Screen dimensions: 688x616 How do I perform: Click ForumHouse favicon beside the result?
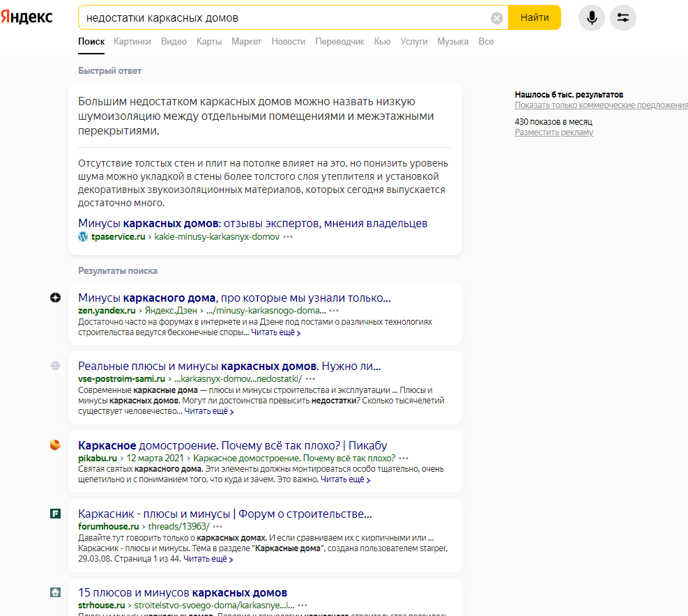click(55, 514)
